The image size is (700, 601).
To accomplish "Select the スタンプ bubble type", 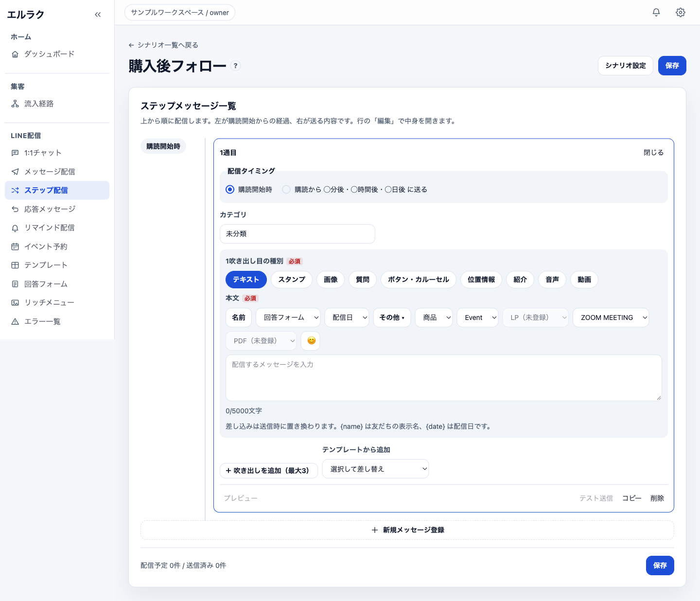I will [292, 280].
